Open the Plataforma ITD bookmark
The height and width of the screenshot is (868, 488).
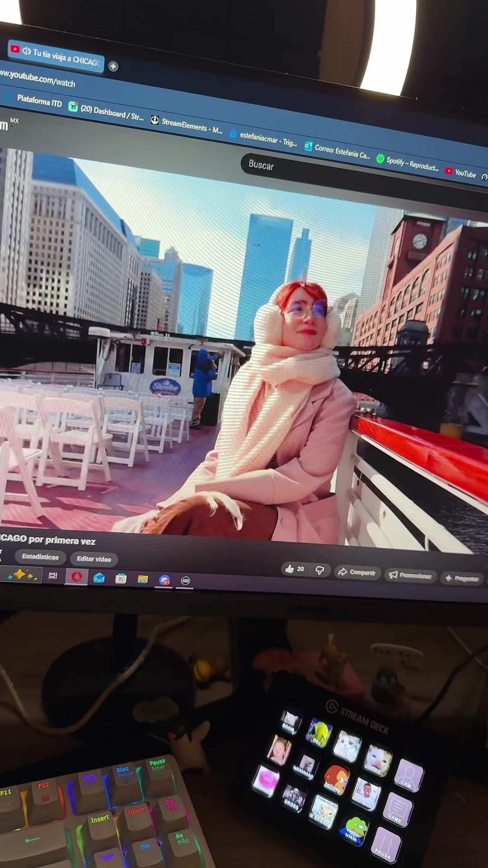point(39,101)
